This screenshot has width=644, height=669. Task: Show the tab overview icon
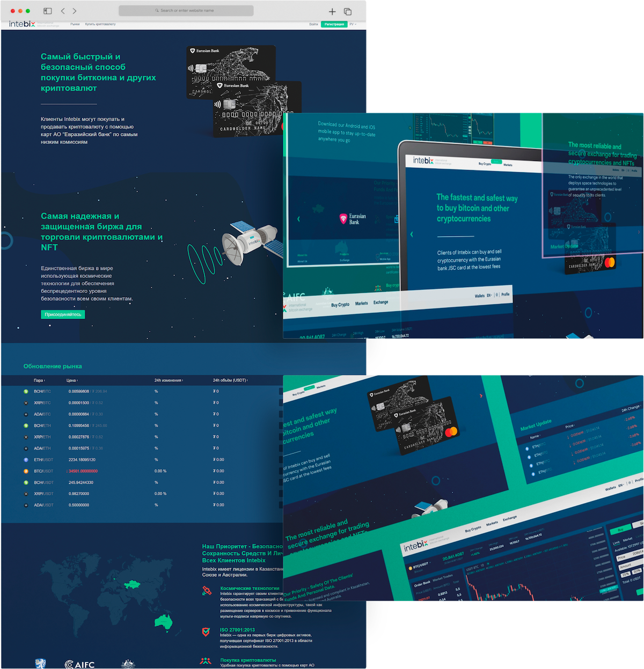(x=348, y=11)
